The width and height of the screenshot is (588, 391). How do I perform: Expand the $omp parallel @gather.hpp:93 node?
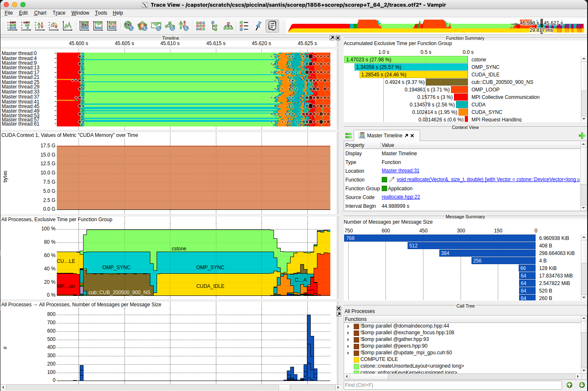click(x=348, y=340)
